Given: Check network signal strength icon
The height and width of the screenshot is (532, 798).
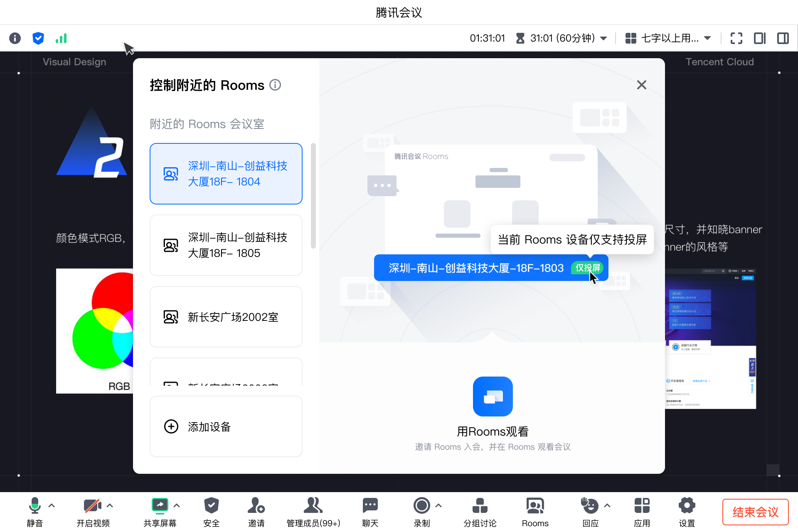Looking at the screenshot, I should [61, 38].
